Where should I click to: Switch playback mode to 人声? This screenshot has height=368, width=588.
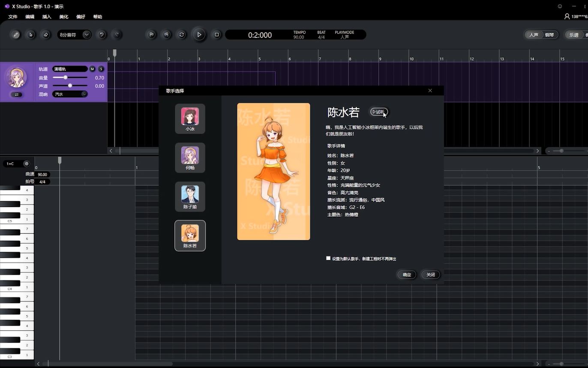point(534,35)
